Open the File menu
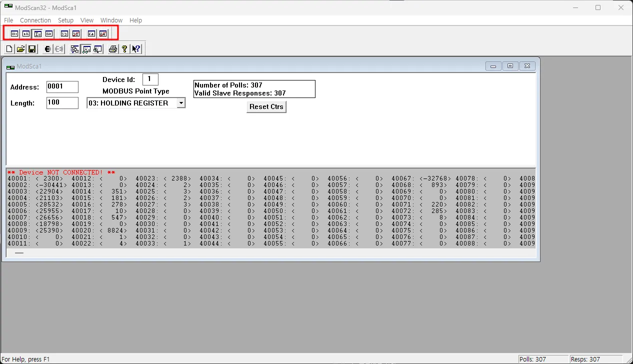The image size is (633, 364). 8,20
